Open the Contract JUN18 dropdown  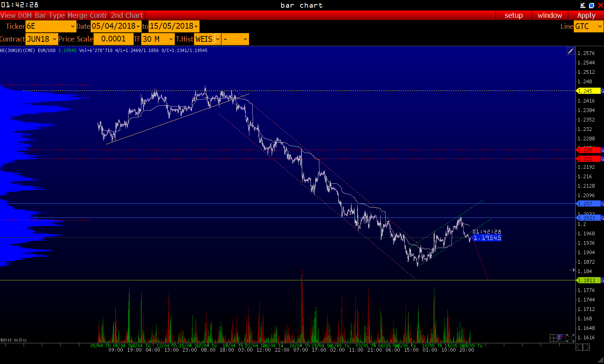coord(54,39)
